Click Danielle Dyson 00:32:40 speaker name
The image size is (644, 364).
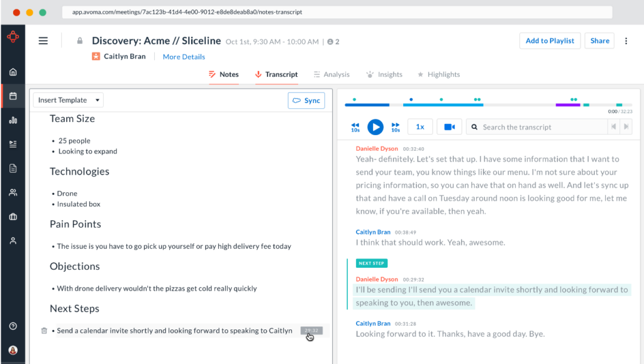377,148
